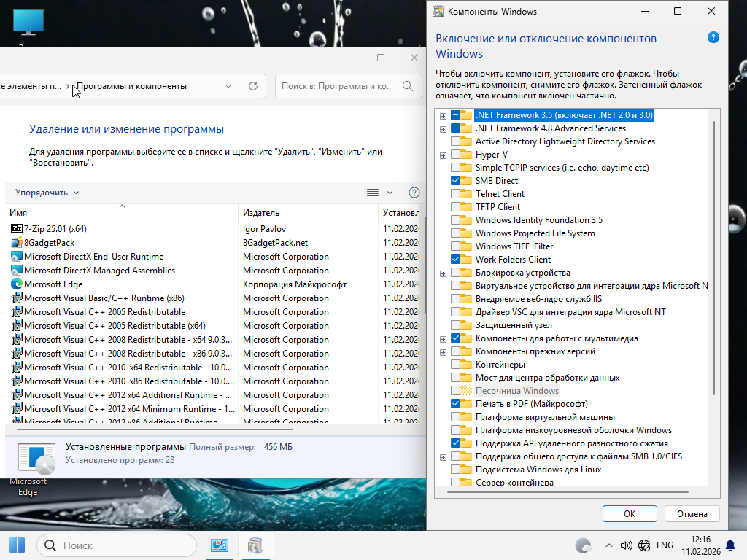The height and width of the screenshot is (560, 747).
Task: Click the Microsoft Edge icon in programs list
Action: [x=18, y=284]
